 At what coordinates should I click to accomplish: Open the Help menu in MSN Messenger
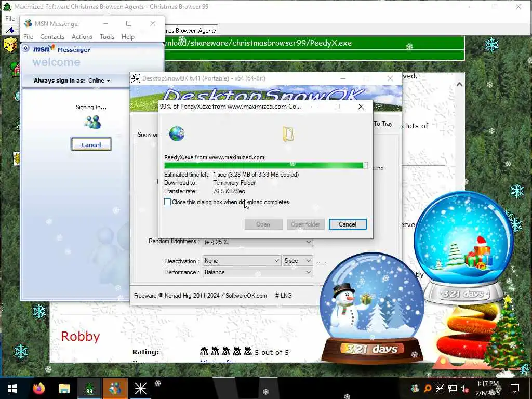(128, 37)
